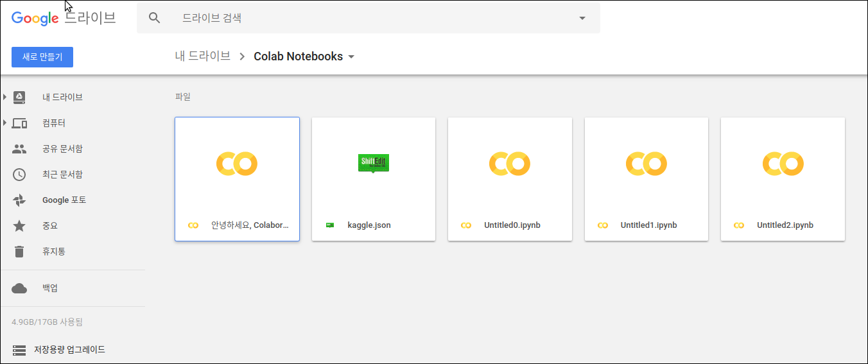Click the 안녕하세요, Colabor... file name
This screenshot has height=364, width=868.
250,225
